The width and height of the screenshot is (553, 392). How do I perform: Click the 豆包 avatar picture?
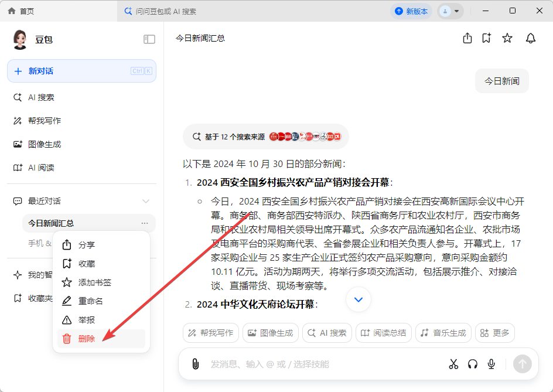(x=20, y=39)
